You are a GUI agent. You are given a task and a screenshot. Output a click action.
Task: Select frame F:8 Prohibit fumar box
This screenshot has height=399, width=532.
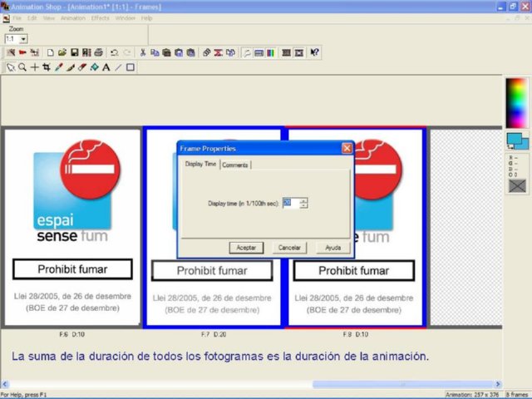(x=354, y=271)
